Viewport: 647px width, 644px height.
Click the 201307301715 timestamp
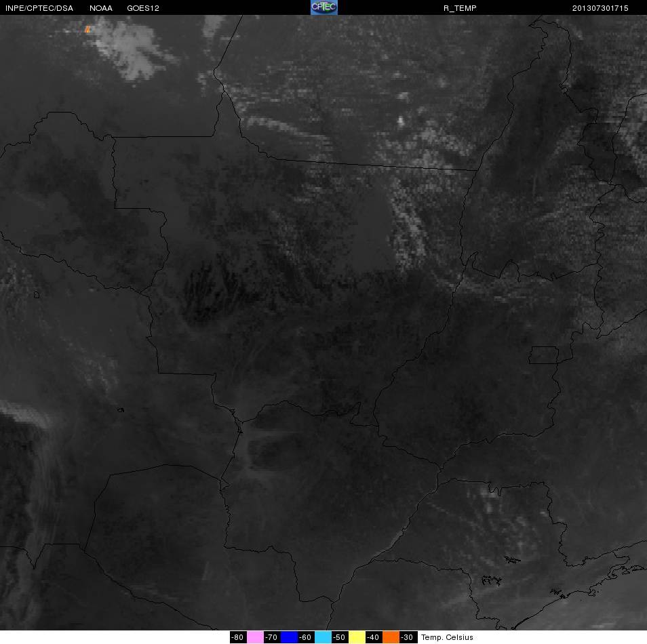(x=600, y=8)
